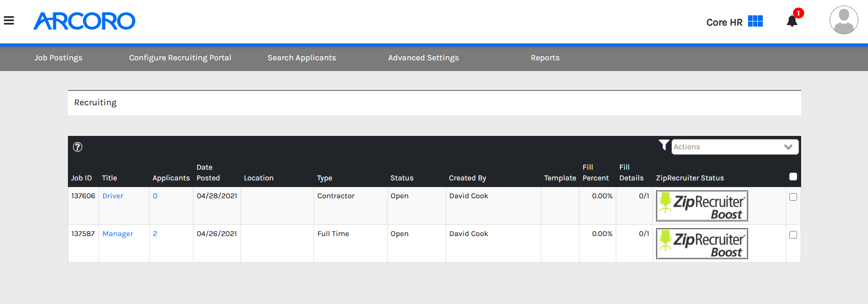Screen dimensions: 868x304
Task: Toggle the select-all checkbox in header
Action: tap(793, 177)
